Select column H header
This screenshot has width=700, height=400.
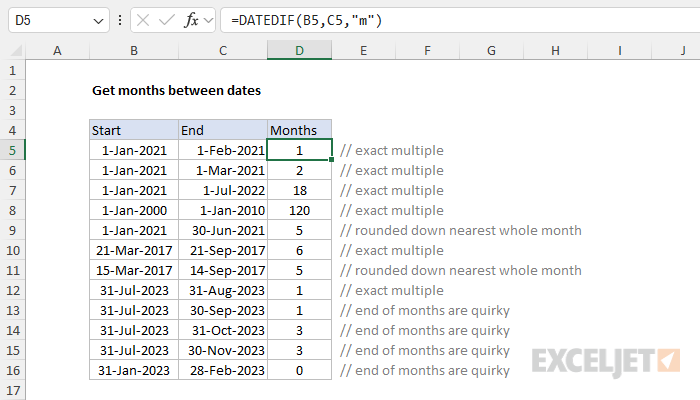pyautogui.click(x=555, y=50)
